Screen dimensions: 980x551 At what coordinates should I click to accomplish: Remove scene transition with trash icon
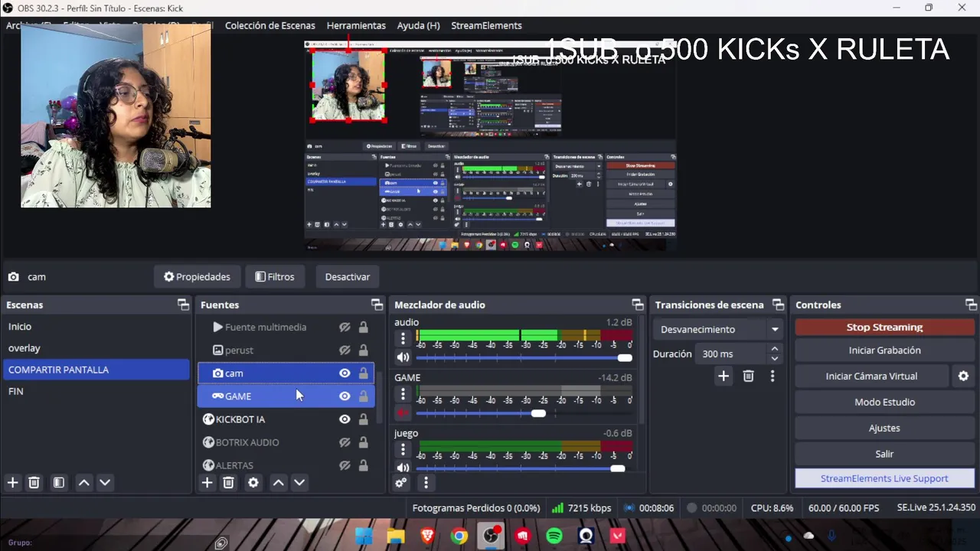point(748,376)
